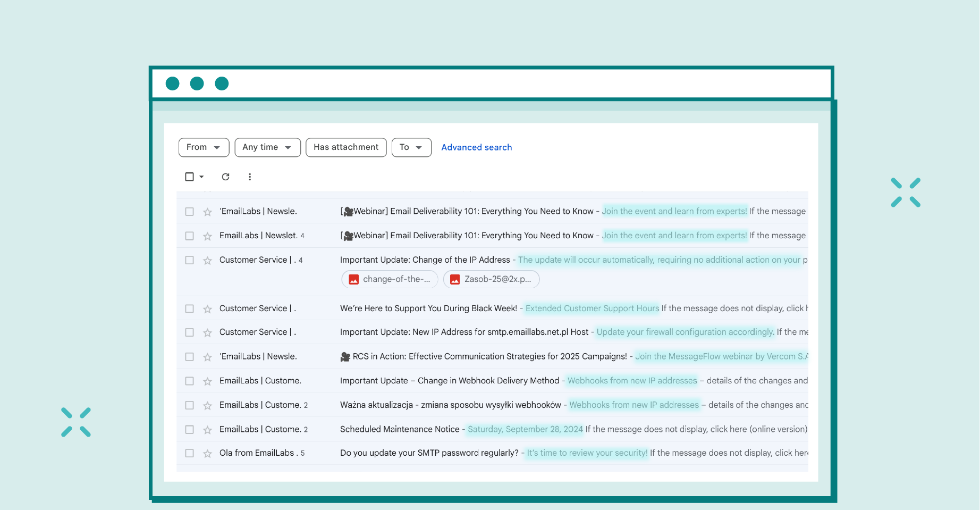Star the Black Week support email
Image resolution: width=980 pixels, height=510 pixels.
207,308
